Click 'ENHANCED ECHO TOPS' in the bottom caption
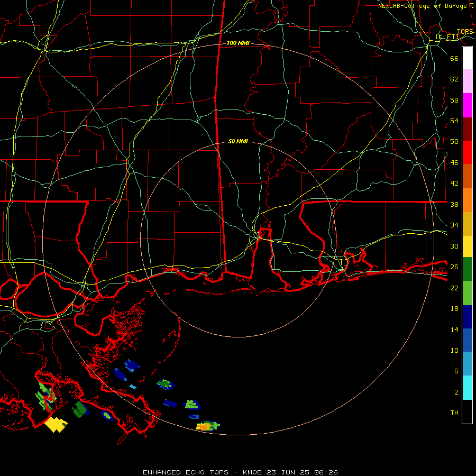This screenshot has width=476, height=476. [x=186, y=472]
